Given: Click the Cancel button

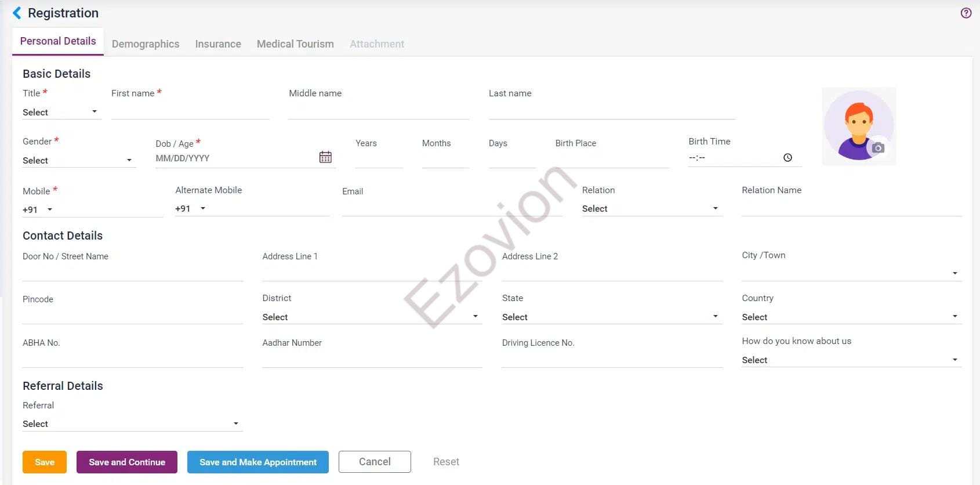Looking at the screenshot, I should pyautogui.click(x=375, y=462).
